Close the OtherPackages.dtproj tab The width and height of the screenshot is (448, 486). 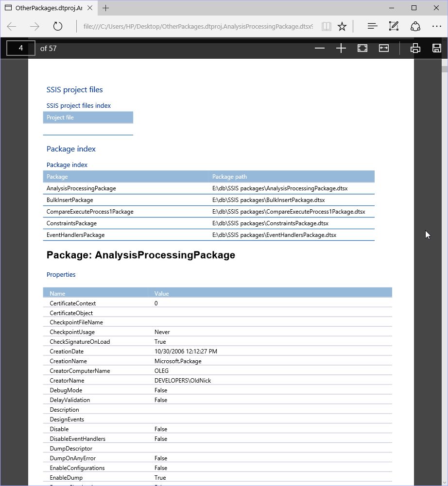point(90,8)
